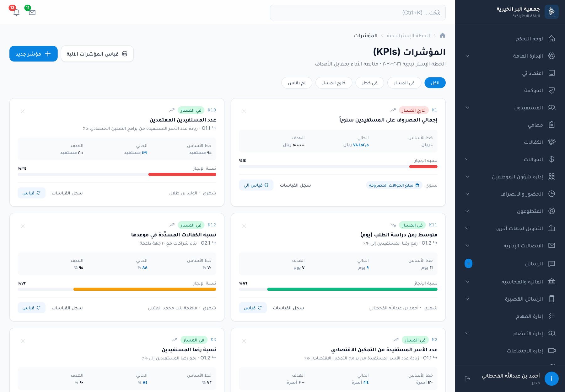Open الخطة الإستراتيجية breadcrumb link
565x392 pixels.
pyautogui.click(x=408, y=35)
